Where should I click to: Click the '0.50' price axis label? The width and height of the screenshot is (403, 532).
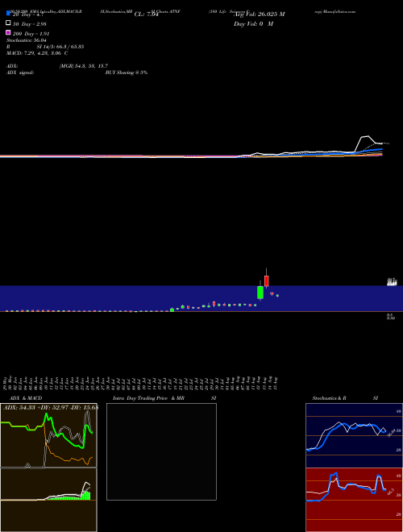(391, 318)
